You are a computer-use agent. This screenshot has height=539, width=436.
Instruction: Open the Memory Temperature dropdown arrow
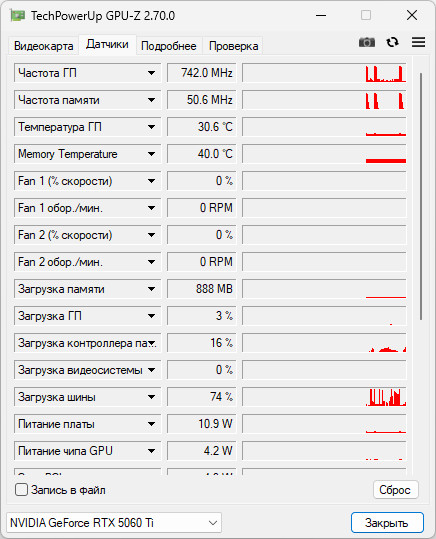(x=151, y=154)
